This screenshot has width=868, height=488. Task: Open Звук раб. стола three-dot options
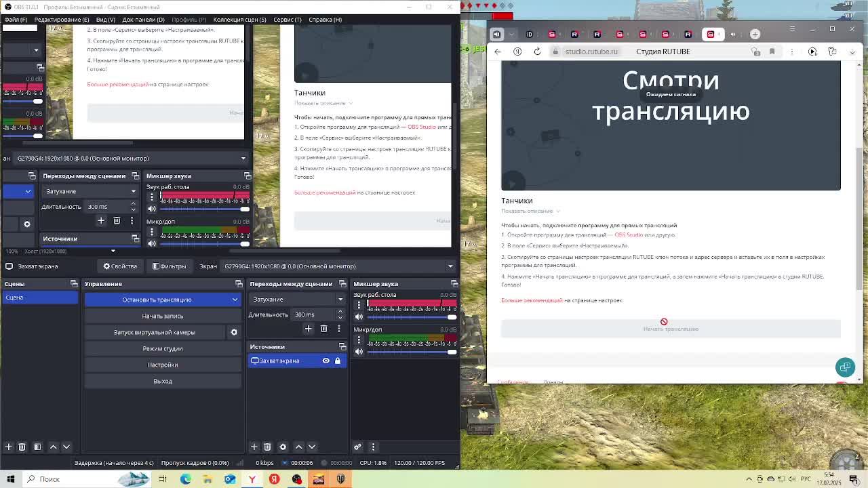click(359, 304)
